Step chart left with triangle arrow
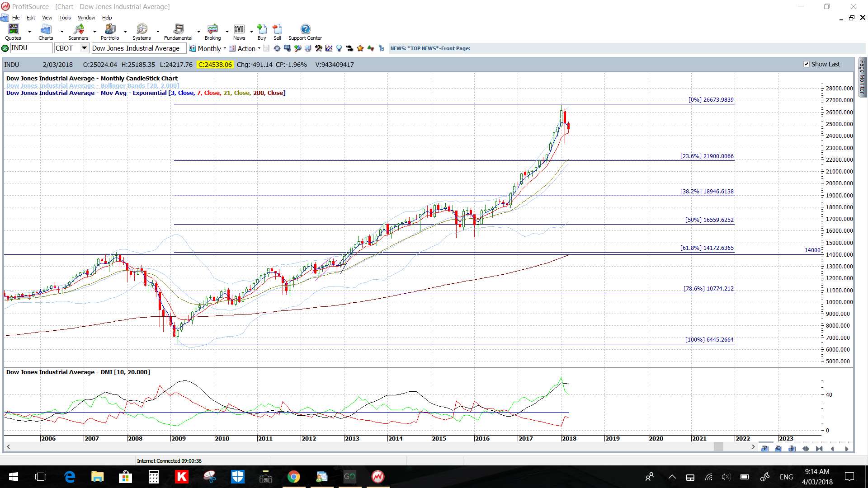This screenshot has width=868, height=488. tap(833, 449)
